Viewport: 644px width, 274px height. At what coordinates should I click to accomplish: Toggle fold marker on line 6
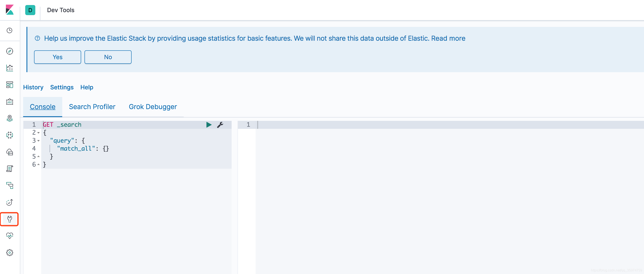tap(38, 164)
